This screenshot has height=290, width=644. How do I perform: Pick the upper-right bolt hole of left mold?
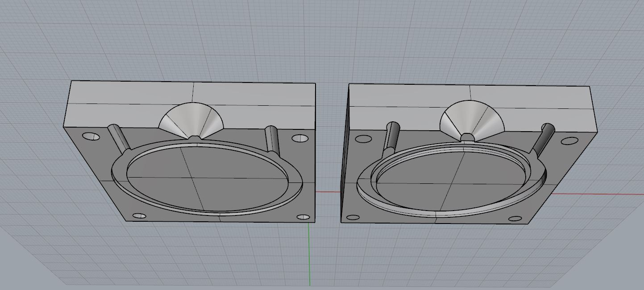coord(300,138)
